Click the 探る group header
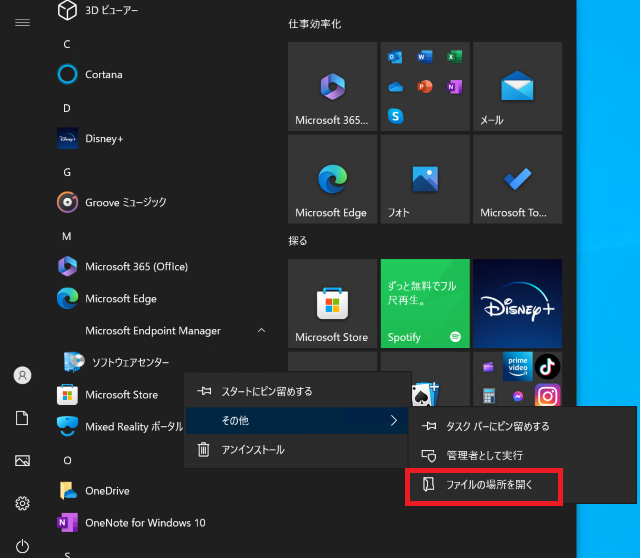Screen dimensions: 640x558 (298, 241)
